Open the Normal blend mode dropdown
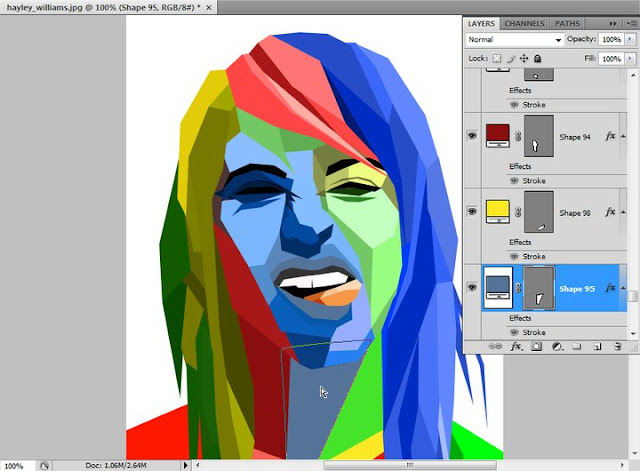This screenshot has height=471, width=640. point(514,40)
